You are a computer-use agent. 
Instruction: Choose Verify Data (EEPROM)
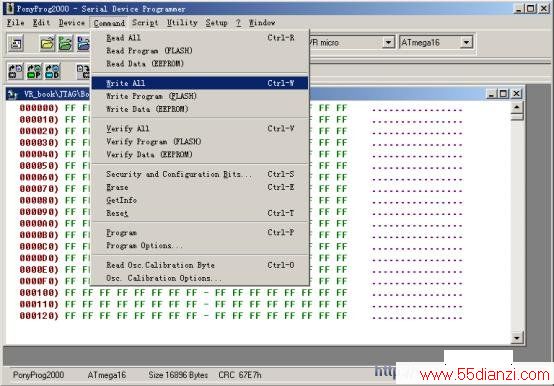point(200,155)
